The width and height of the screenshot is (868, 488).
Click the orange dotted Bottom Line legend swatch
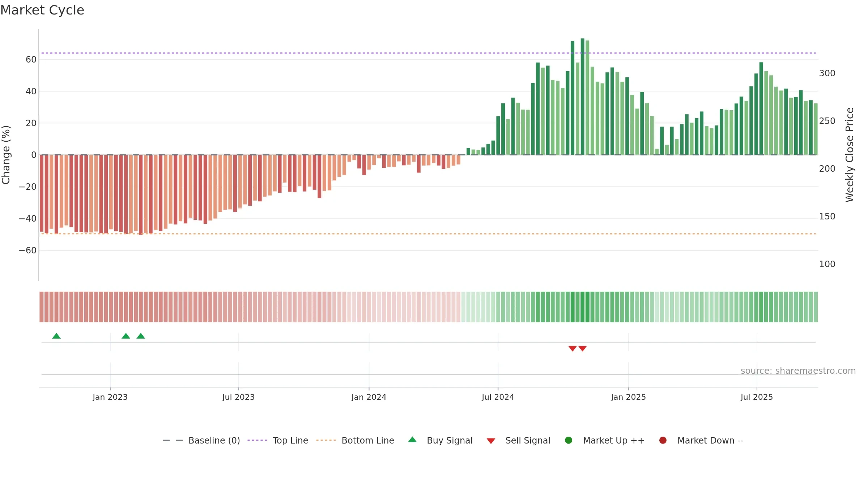pyautogui.click(x=326, y=440)
